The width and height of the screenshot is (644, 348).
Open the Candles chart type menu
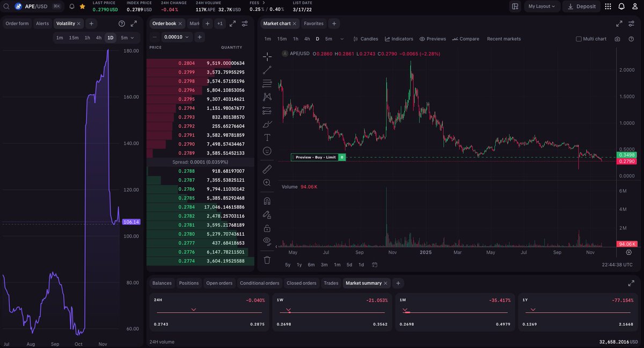365,39
